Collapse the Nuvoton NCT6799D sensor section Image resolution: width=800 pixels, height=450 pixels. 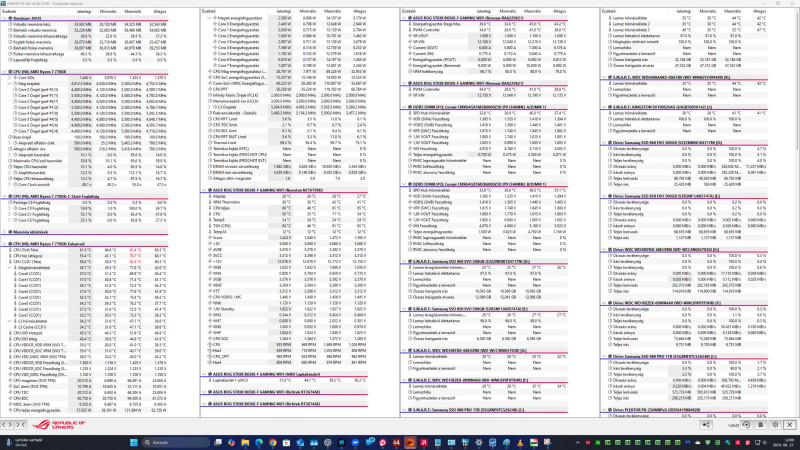point(204,190)
